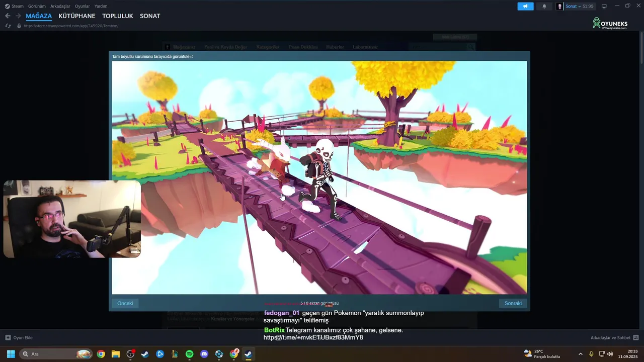Switch to Big Picture mode icon
Viewport: 644px width, 362px height.
(x=604, y=6)
